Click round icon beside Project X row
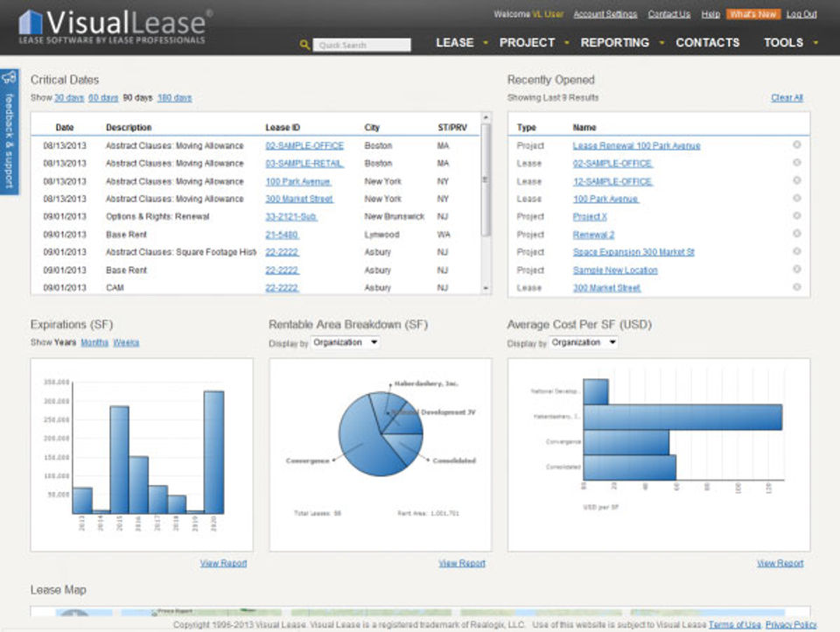 pyautogui.click(x=796, y=215)
